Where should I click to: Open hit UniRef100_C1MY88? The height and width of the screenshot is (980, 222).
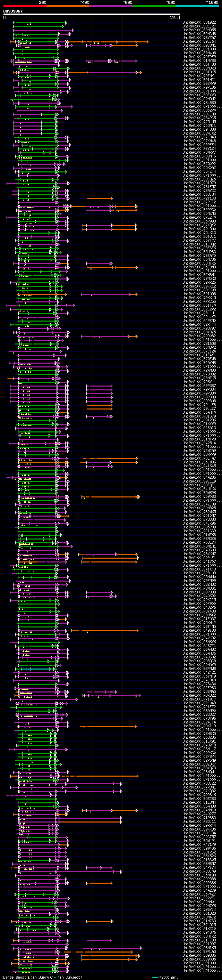(x=199, y=61)
